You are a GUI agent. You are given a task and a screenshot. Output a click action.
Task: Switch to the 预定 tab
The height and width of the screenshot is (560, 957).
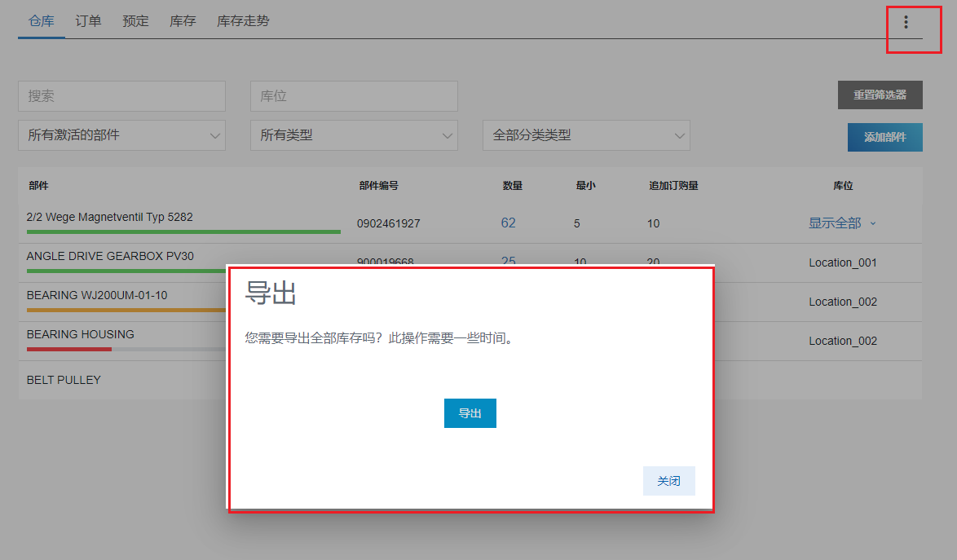coord(135,20)
